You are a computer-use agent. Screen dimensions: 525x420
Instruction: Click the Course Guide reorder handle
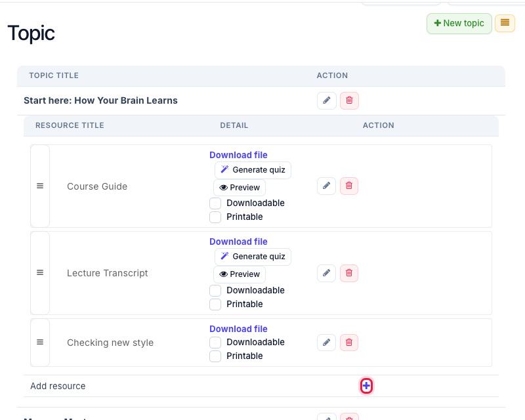click(x=40, y=186)
